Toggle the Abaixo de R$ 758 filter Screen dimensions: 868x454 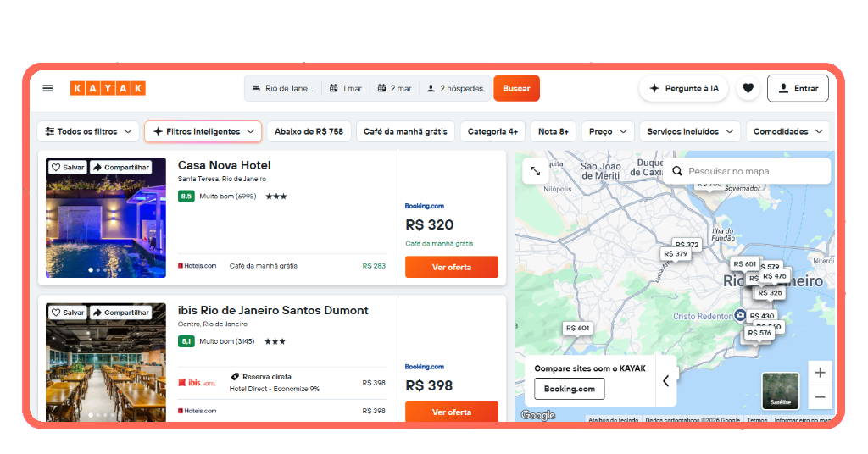tap(309, 131)
